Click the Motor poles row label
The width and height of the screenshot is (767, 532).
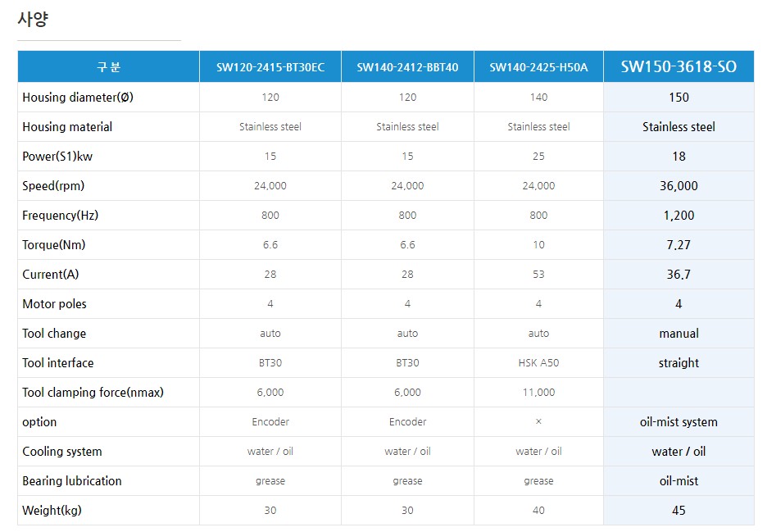54,304
